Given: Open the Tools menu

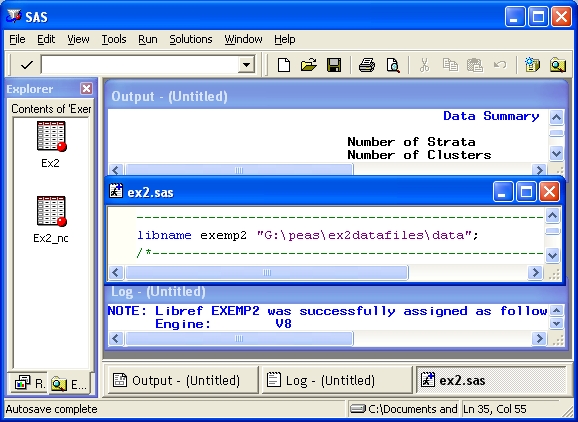Looking at the screenshot, I should point(114,39).
